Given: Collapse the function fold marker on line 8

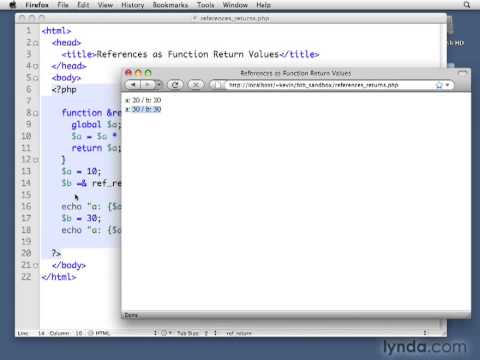Looking at the screenshot, I should point(36,113).
